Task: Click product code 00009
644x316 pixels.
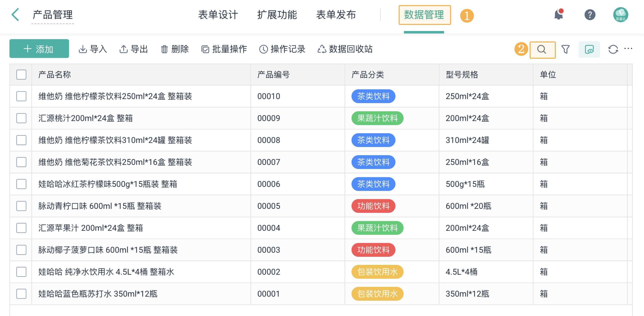Action: point(269,118)
